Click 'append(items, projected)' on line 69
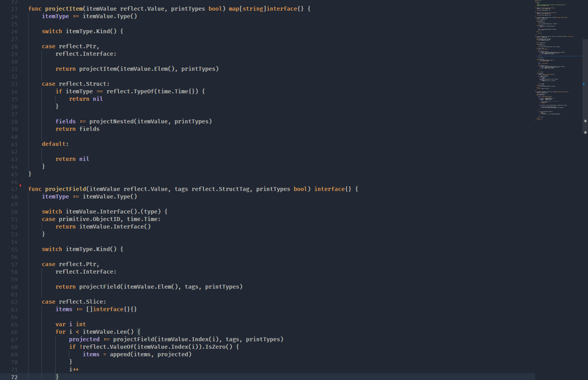The image size is (588, 380). (x=151, y=354)
